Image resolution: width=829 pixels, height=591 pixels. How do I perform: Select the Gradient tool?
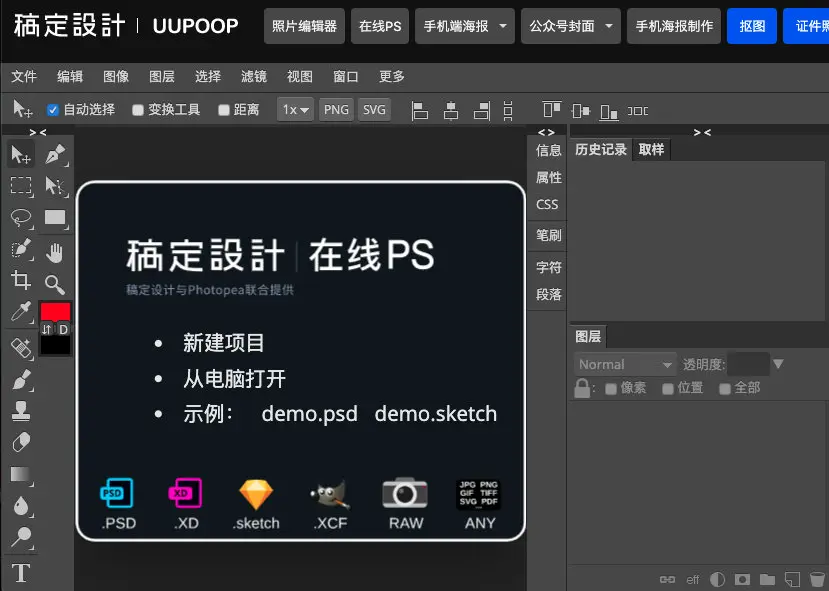[x=21, y=474]
